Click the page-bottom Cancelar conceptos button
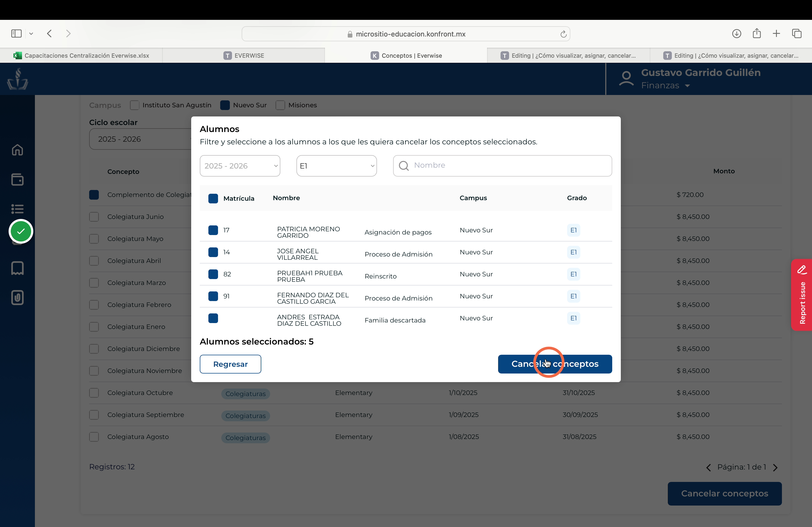The height and width of the screenshot is (527, 812). [x=725, y=494]
